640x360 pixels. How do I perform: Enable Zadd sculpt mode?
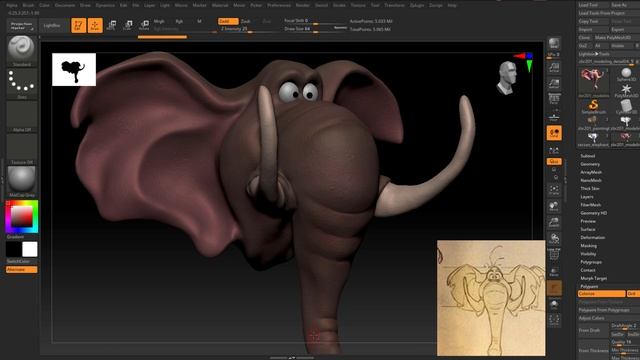pyautogui.click(x=228, y=21)
